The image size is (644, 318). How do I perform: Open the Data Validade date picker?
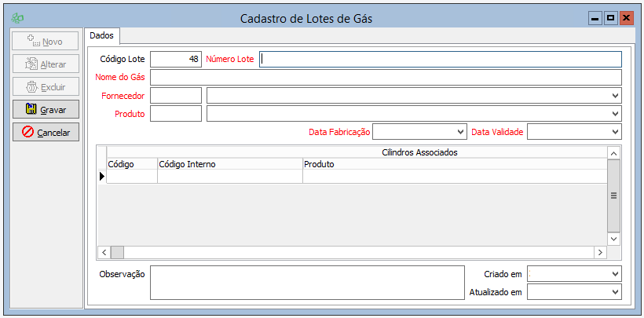pos(614,132)
